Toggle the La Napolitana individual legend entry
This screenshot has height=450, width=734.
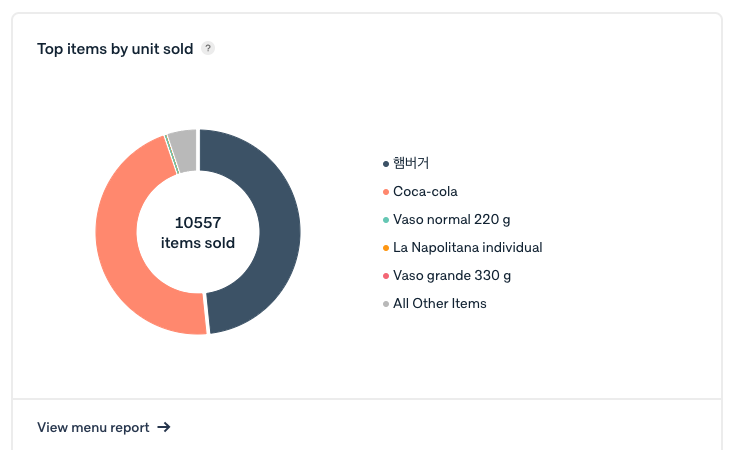pos(462,247)
